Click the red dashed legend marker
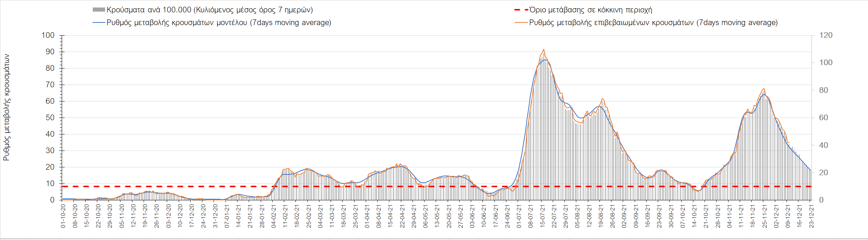This screenshot has height=240, width=868. pos(521,10)
